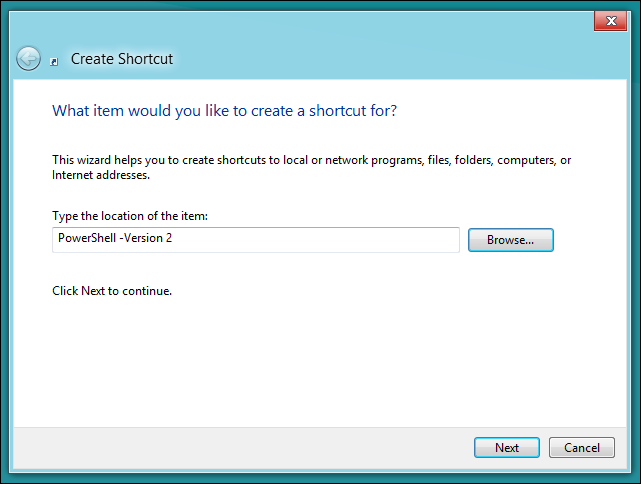Screen dimensions: 641x484
Task: Click the small shortcut icon beside the title
Action: [x=54, y=61]
